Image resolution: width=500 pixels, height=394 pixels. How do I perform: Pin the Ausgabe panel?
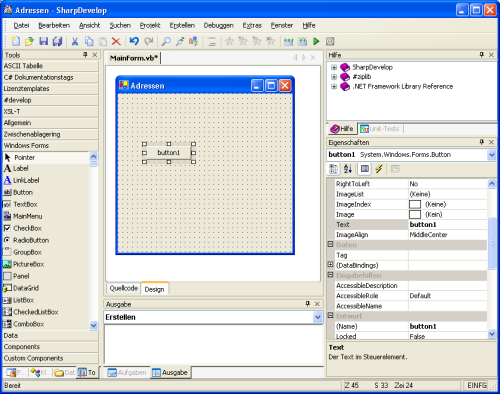tap(308, 304)
